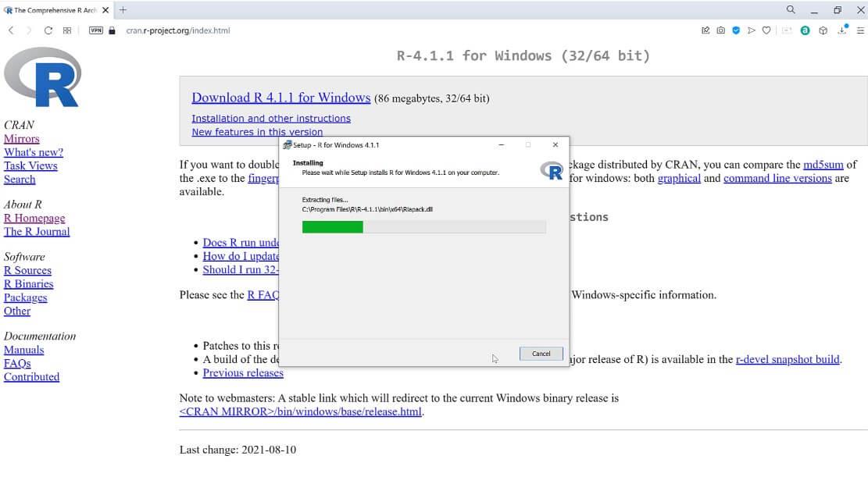The image size is (868, 502).
Task: Open Task Views in the sidebar
Action: [30, 166]
